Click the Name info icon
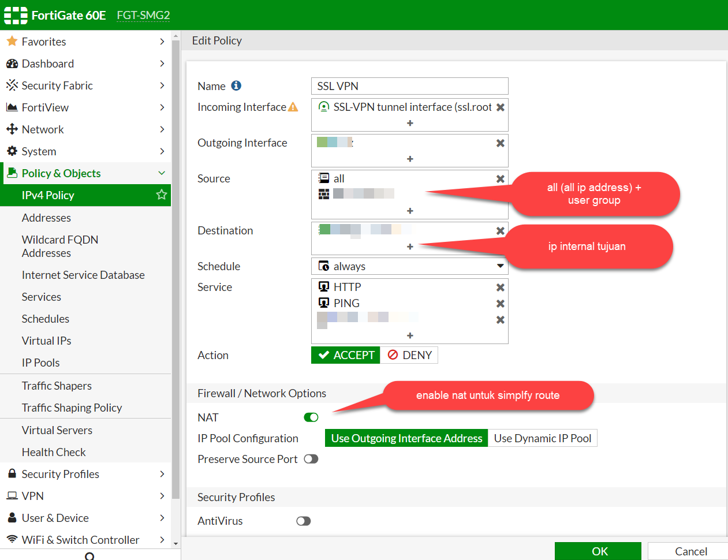The height and width of the screenshot is (560, 728). pos(236,85)
